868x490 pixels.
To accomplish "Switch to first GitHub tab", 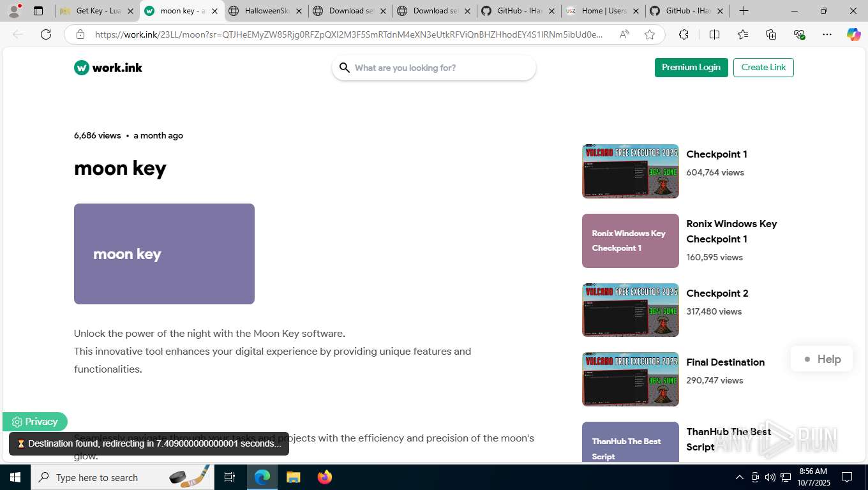I will [520, 11].
